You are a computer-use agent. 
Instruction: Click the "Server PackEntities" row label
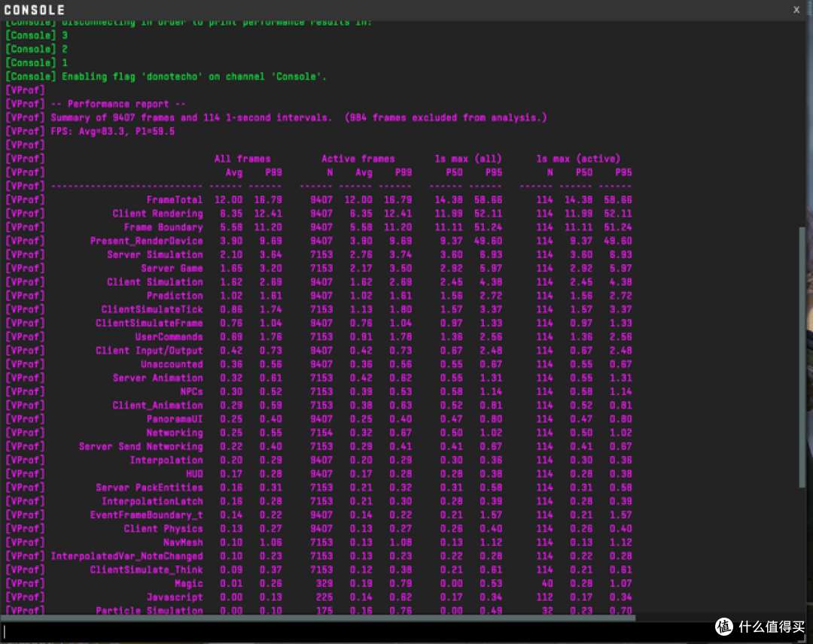click(x=149, y=488)
